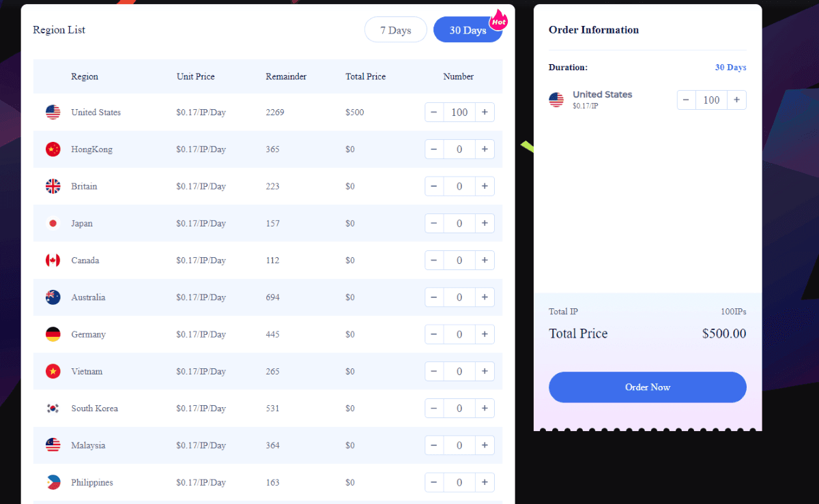Decrease Malaysia IP number

[x=434, y=445]
